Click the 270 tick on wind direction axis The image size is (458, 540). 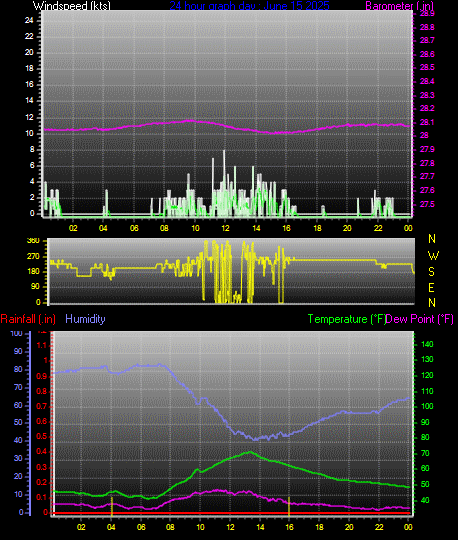coord(33,257)
